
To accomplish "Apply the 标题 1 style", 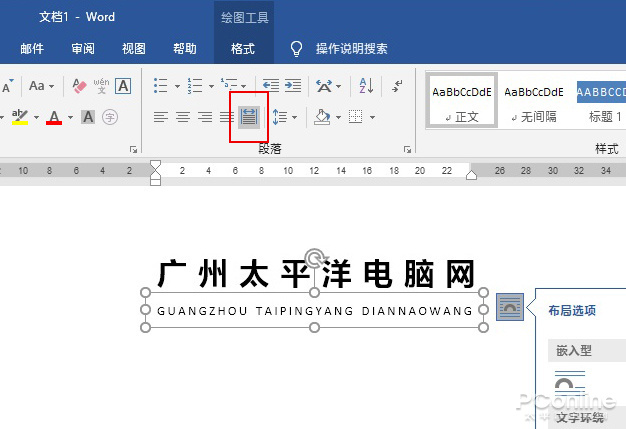I will [x=601, y=101].
